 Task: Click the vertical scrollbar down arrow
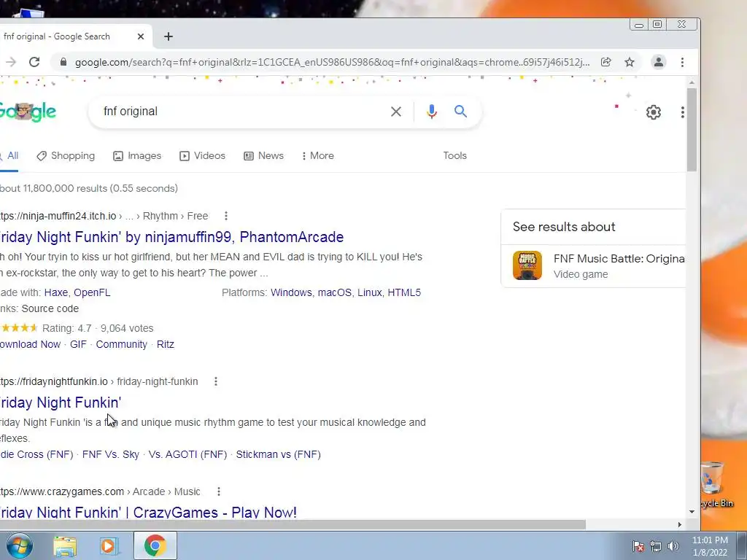(692, 512)
